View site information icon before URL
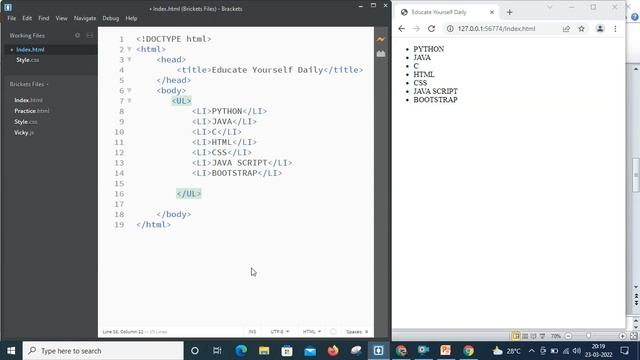 450,29
